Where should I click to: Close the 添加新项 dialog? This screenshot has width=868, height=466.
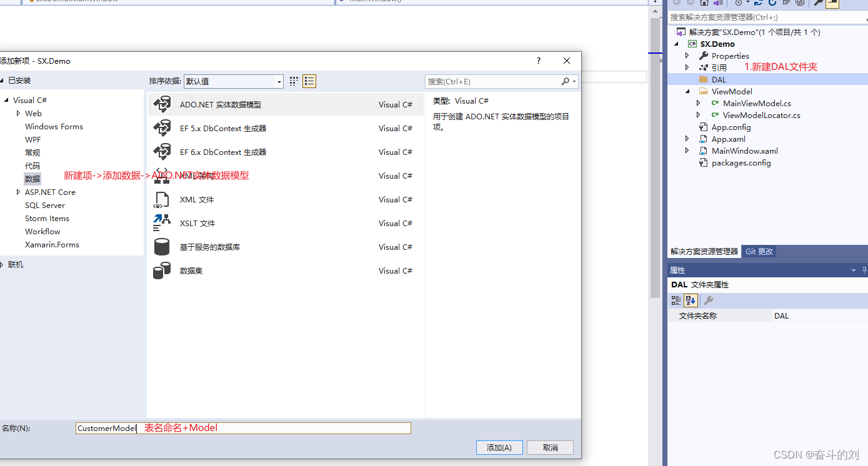pyautogui.click(x=567, y=61)
